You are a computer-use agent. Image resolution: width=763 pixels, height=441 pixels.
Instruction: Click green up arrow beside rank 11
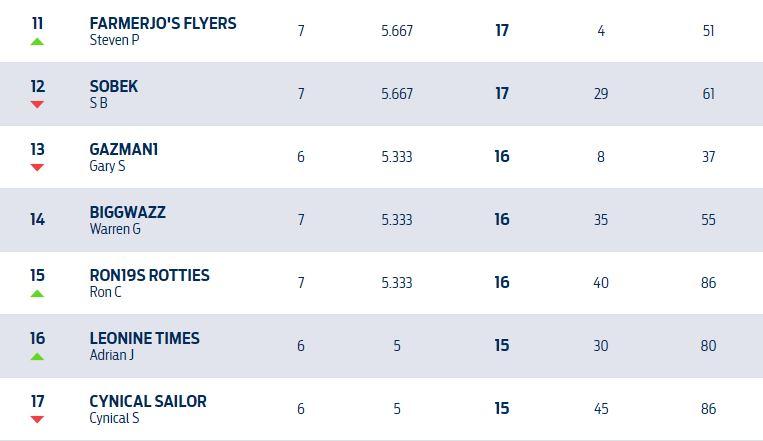(x=37, y=42)
